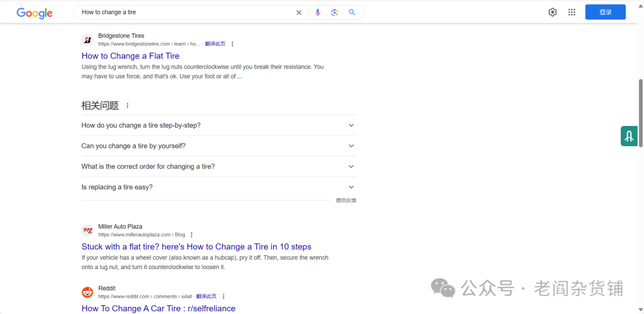This screenshot has width=644, height=314.
Task: Expand chevron for correct order question
Action: coord(351,166)
